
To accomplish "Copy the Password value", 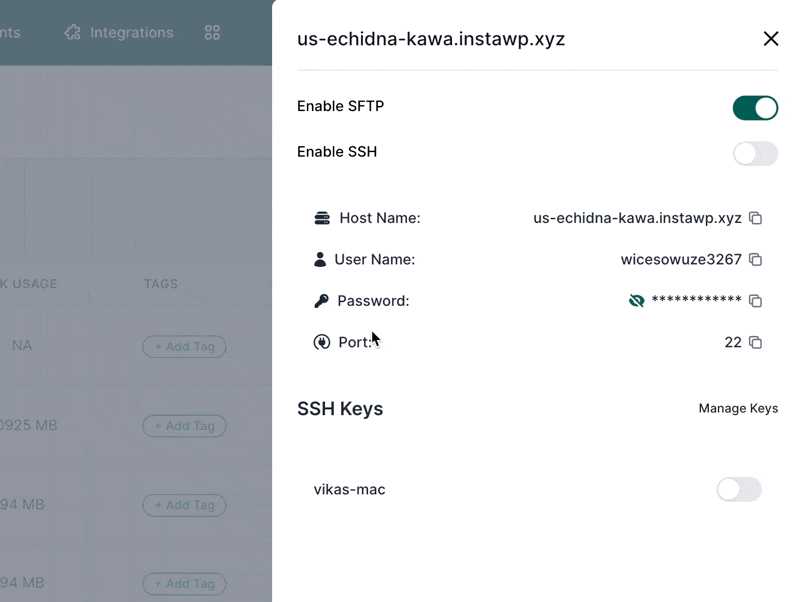I will [x=756, y=301].
